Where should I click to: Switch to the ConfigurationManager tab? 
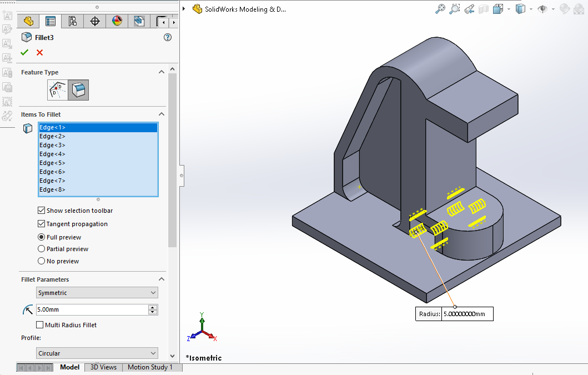coord(73,21)
